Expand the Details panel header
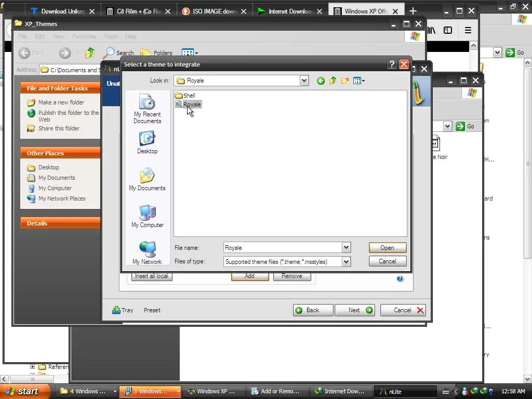 (x=60, y=223)
